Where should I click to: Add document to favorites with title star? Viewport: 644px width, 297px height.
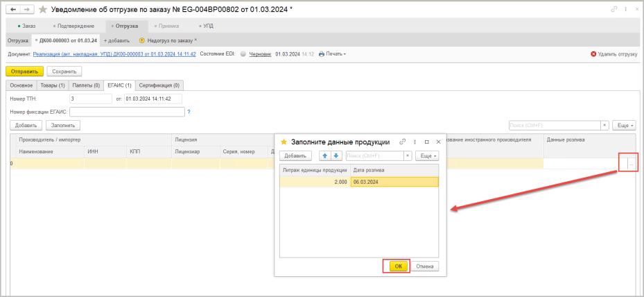click(x=42, y=9)
